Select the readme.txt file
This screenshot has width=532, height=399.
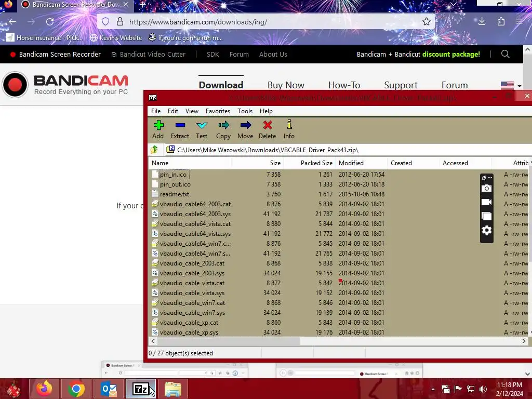[x=175, y=194]
